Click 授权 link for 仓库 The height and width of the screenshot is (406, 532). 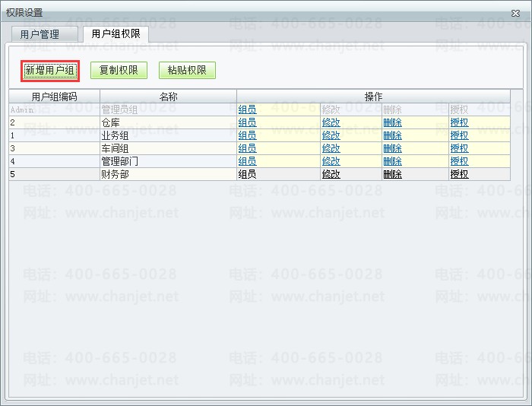(x=459, y=122)
